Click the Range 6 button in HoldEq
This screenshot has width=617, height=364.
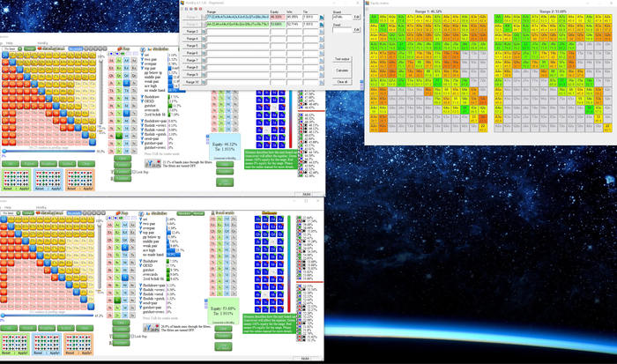point(192,53)
